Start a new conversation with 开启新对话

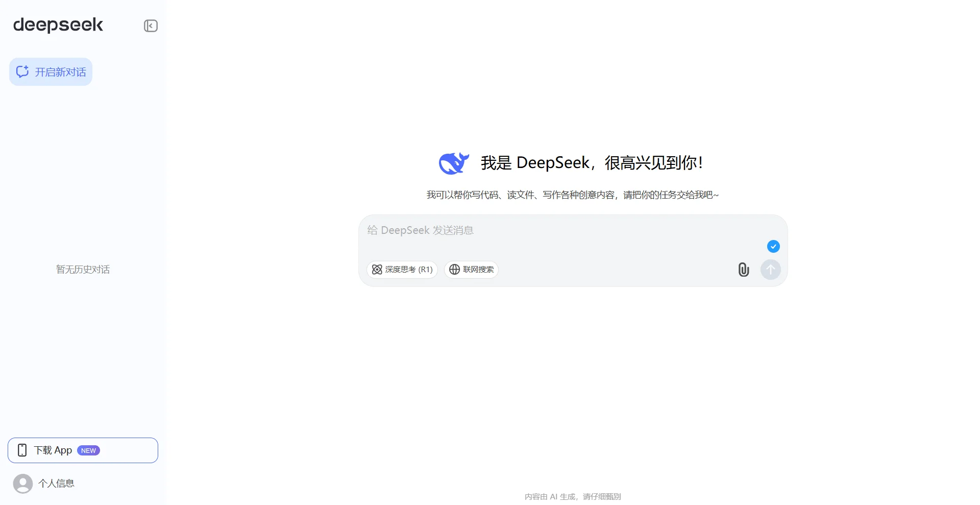[x=51, y=71]
